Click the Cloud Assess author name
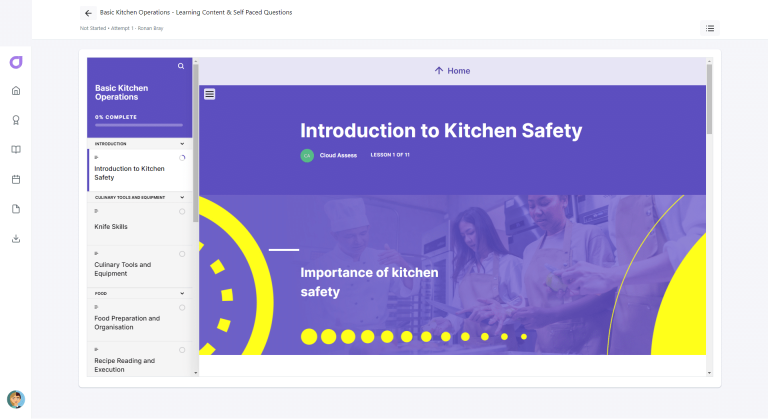Viewport: 768px width, 419px height. (338, 155)
